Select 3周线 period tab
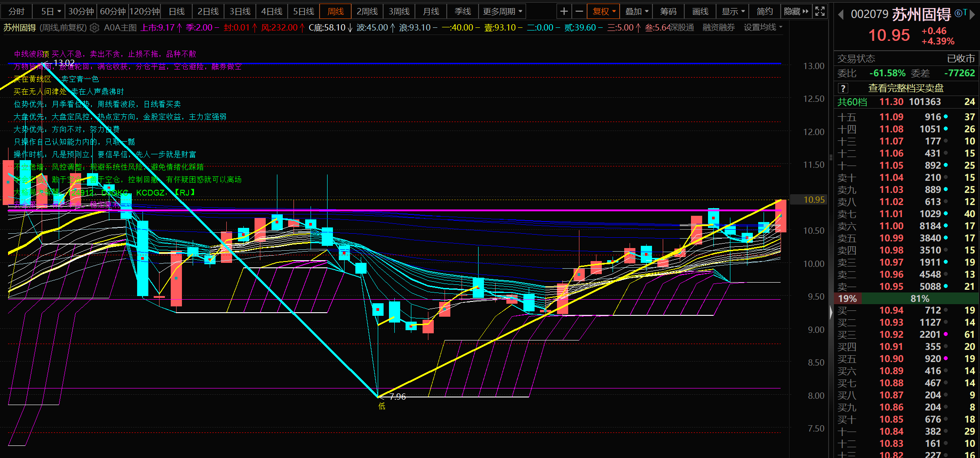The height and width of the screenshot is (458, 980). point(399,11)
